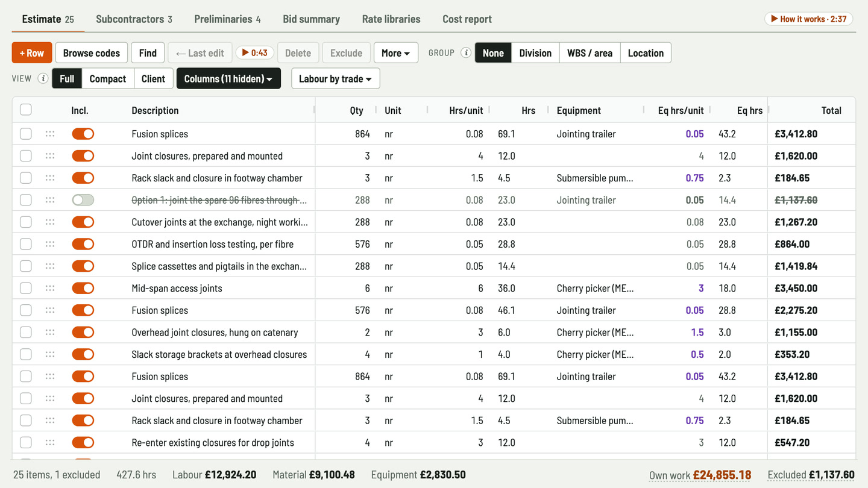Play the How it works video
Screen dimensions: 868x488
click(x=809, y=19)
